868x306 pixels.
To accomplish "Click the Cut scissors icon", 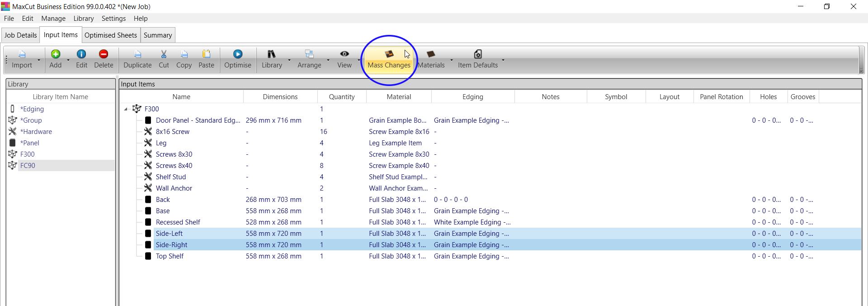I will tap(164, 54).
